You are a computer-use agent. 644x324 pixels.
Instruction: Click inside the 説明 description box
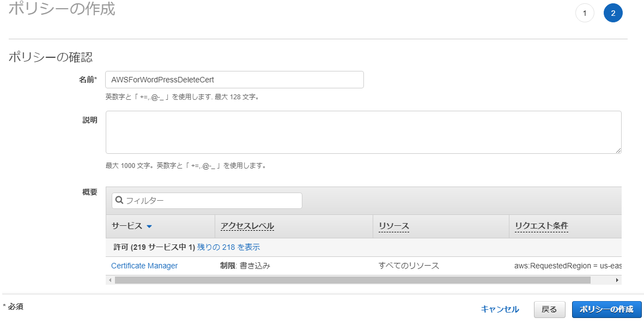363,133
